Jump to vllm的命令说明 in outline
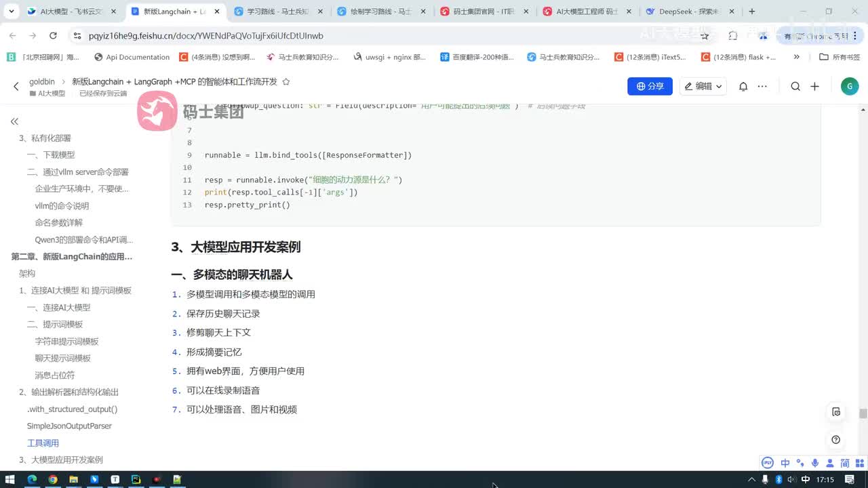The width and height of the screenshot is (868, 488). pos(62,205)
